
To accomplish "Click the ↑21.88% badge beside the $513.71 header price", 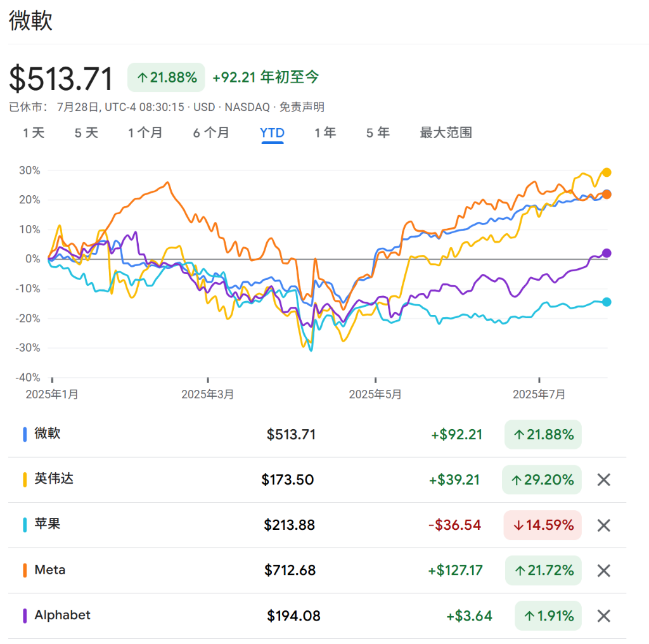I will [x=166, y=77].
